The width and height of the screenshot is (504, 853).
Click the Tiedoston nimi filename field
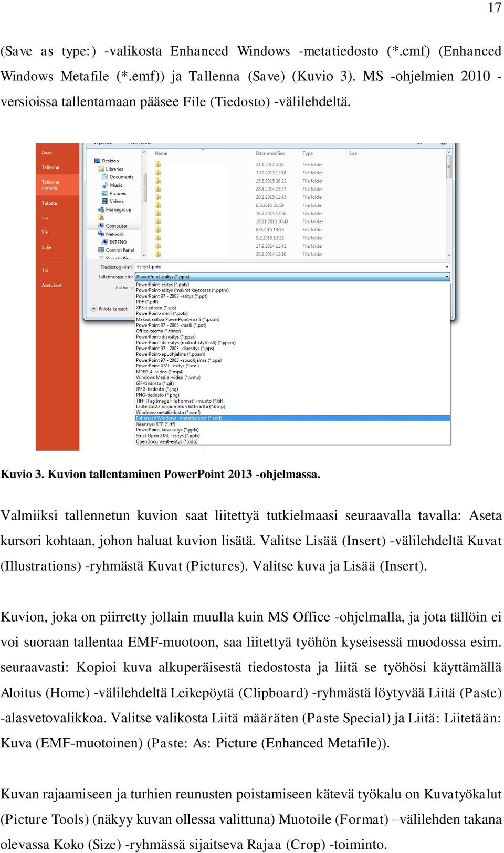(x=292, y=267)
